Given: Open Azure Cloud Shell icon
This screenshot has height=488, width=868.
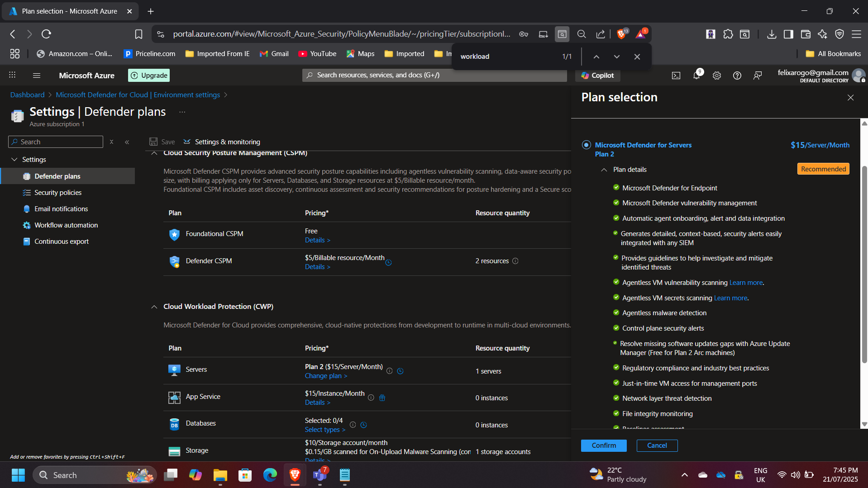Looking at the screenshot, I should (676, 76).
